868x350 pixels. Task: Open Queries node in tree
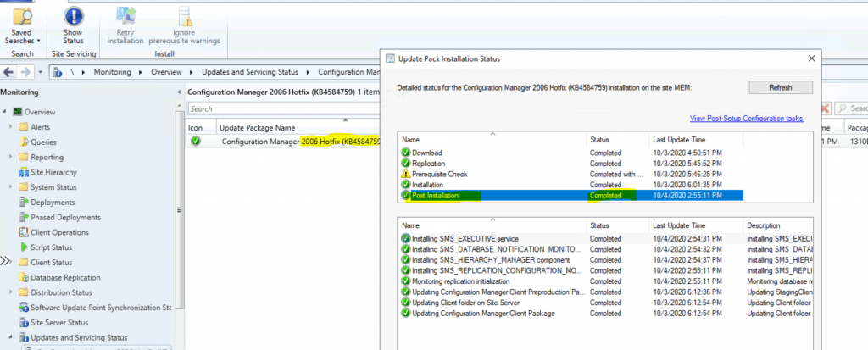coord(37,142)
